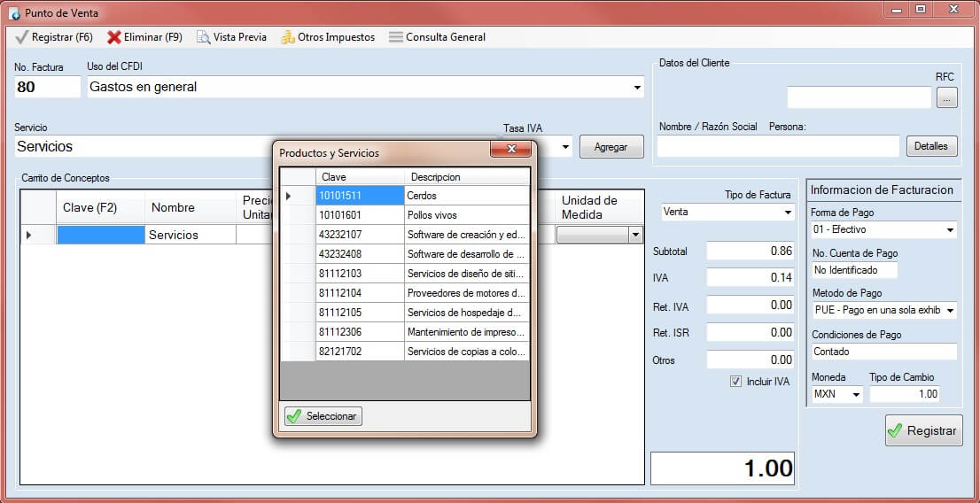Image resolution: width=980 pixels, height=503 pixels.
Task: Click Vista Previa toolbar label
Action: click(x=240, y=37)
